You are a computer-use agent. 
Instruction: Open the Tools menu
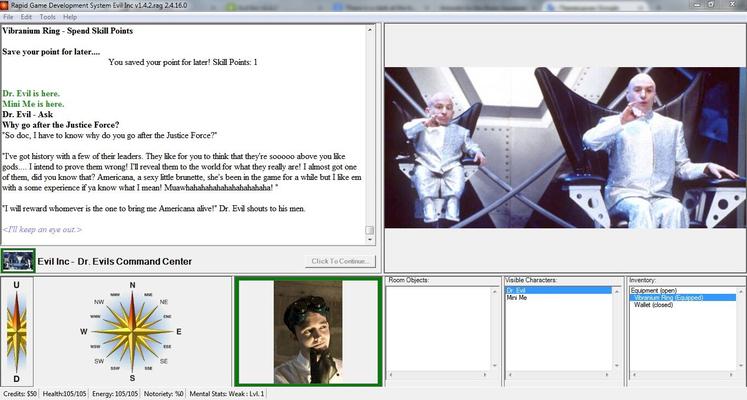(x=48, y=17)
